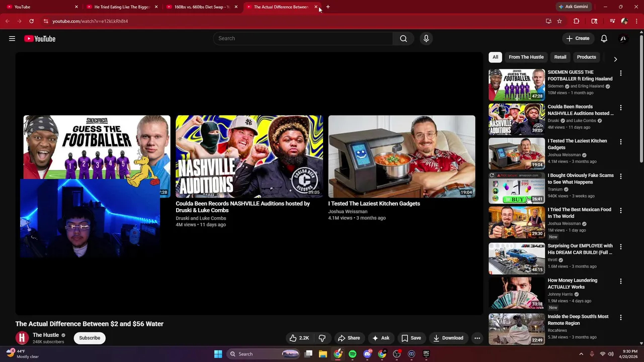Image resolution: width=644 pixels, height=362 pixels.
Task: Click the YouTube search input field
Action: 303,39
